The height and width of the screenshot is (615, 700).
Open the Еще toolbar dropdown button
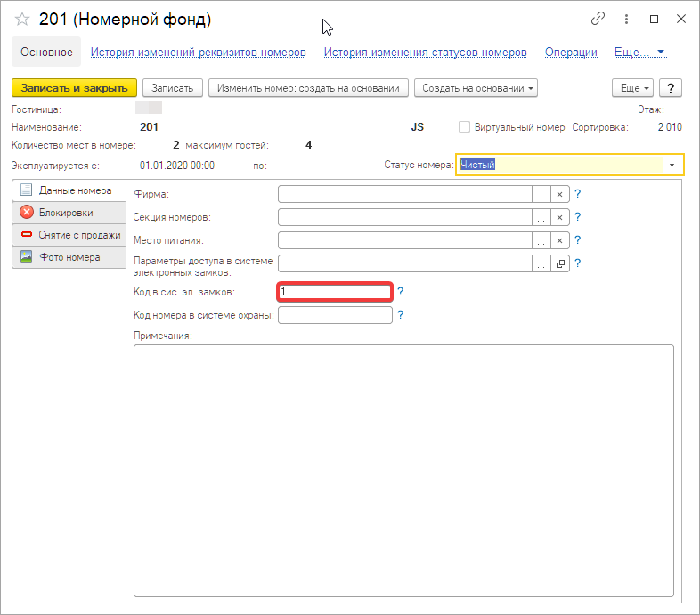pos(632,88)
